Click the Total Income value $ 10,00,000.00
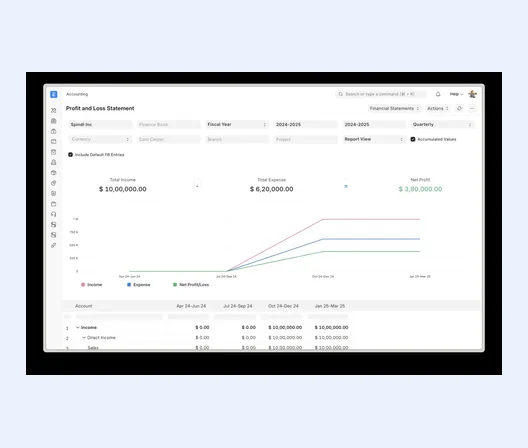The image size is (528, 448). pos(123,189)
